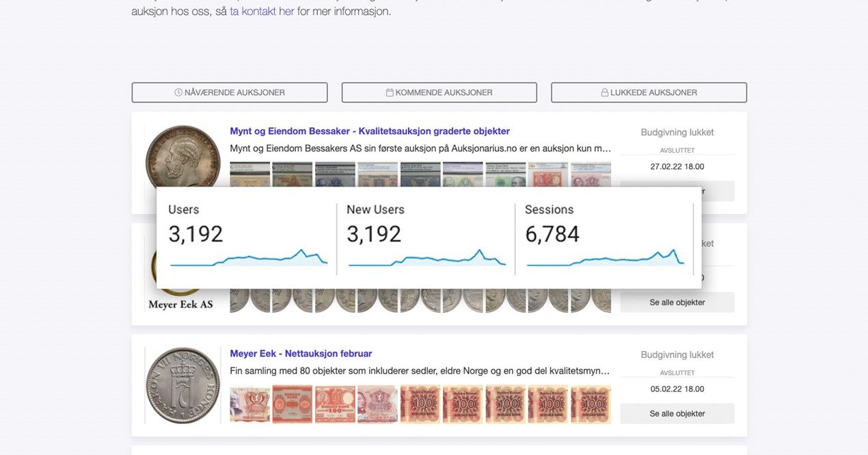
Task: Click the clock icon on Nåværende auksjoner
Action: click(178, 92)
